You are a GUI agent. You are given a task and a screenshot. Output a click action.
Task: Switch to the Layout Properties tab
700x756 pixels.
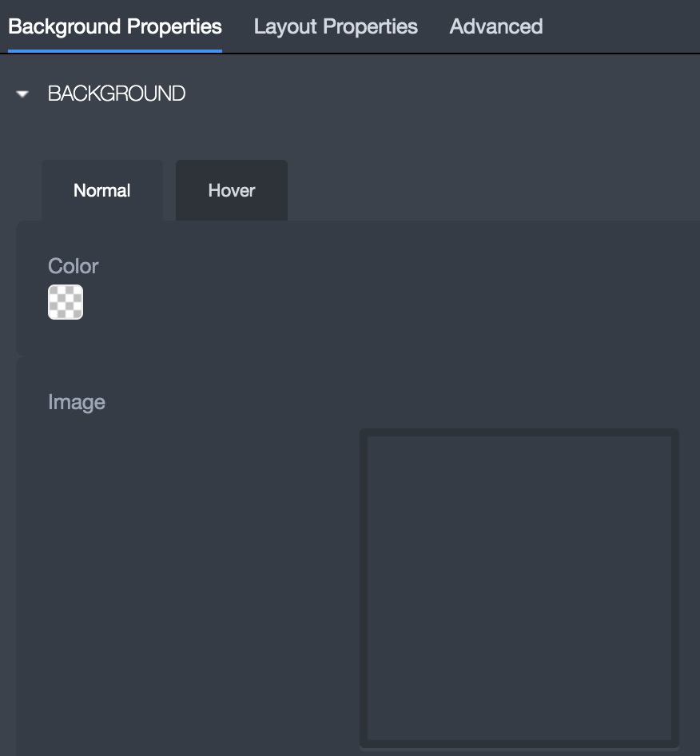click(336, 26)
